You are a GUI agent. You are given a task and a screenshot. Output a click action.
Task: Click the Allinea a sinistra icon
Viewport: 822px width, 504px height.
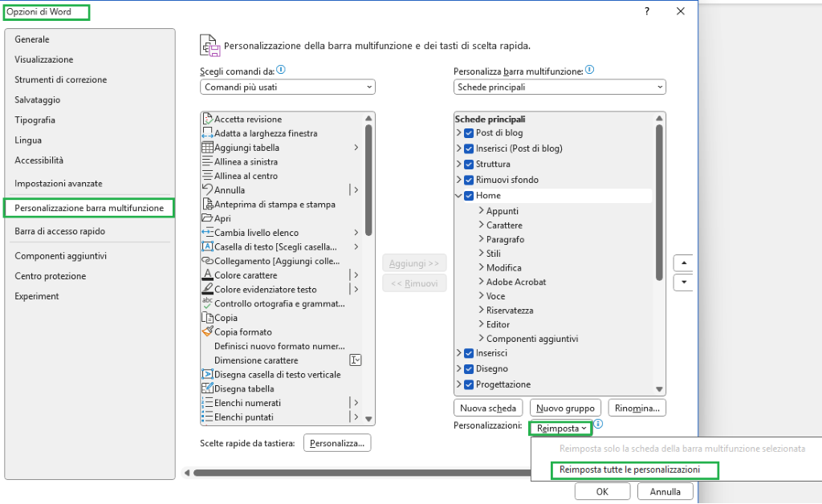point(208,161)
